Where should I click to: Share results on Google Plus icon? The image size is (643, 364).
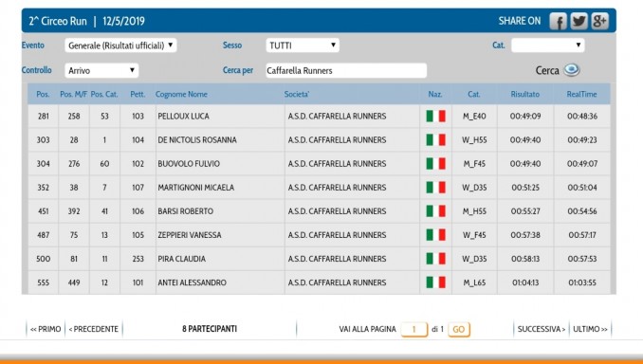[599, 21]
